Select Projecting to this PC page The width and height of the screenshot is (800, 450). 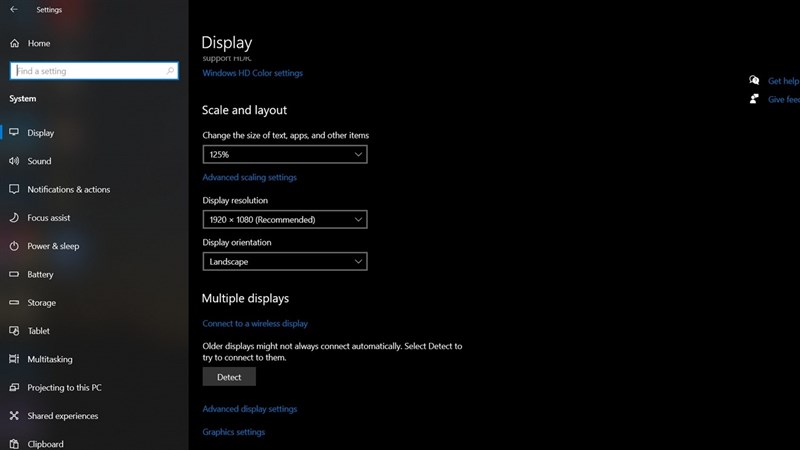64,388
